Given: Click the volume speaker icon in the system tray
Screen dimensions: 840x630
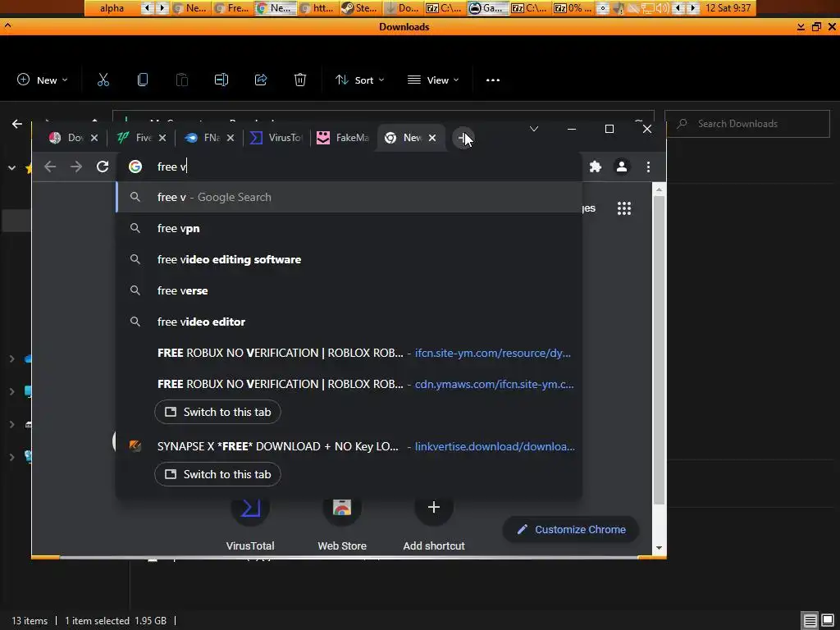Looking at the screenshot, I should tap(663, 8).
